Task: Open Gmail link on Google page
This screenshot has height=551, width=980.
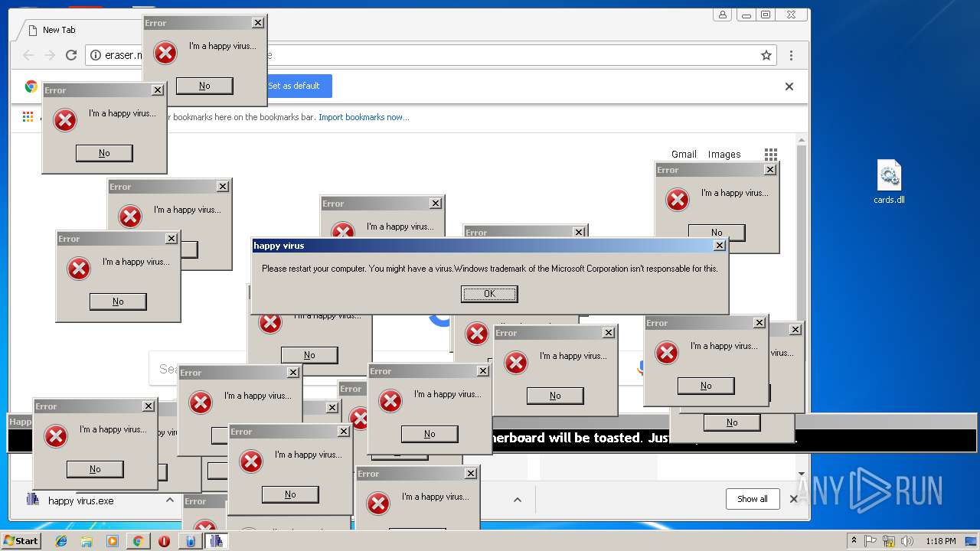Action: point(684,154)
